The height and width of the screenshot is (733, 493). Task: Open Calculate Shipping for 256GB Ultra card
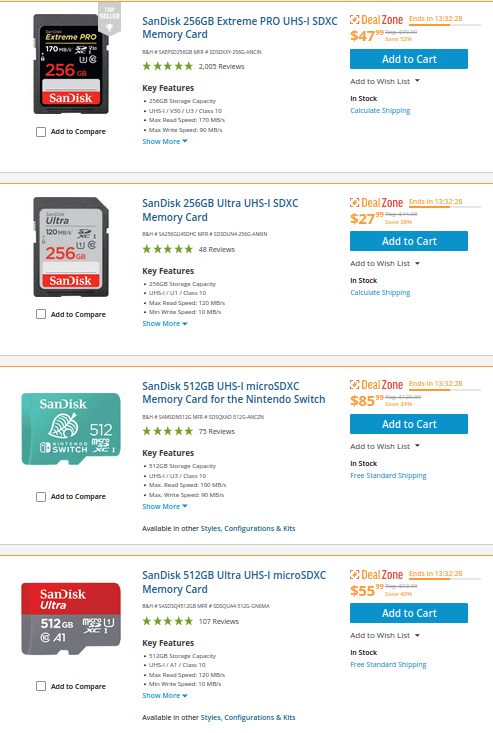(x=380, y=293)
